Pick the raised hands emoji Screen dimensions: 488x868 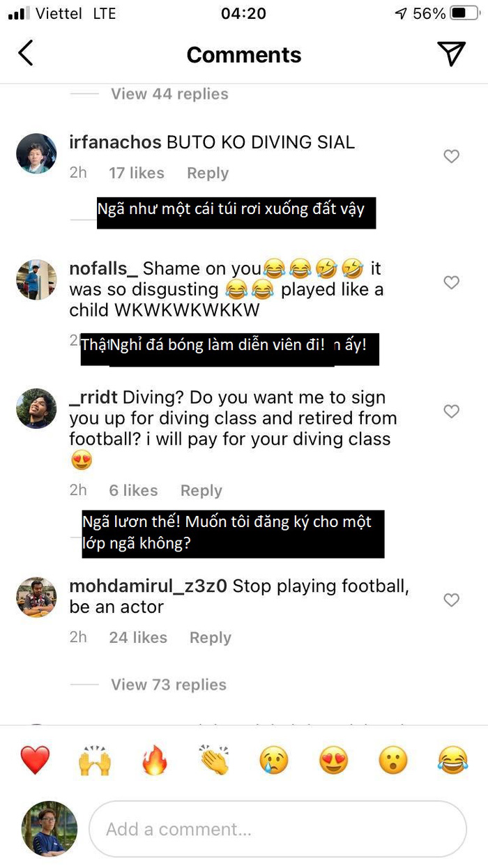(94, 760)
